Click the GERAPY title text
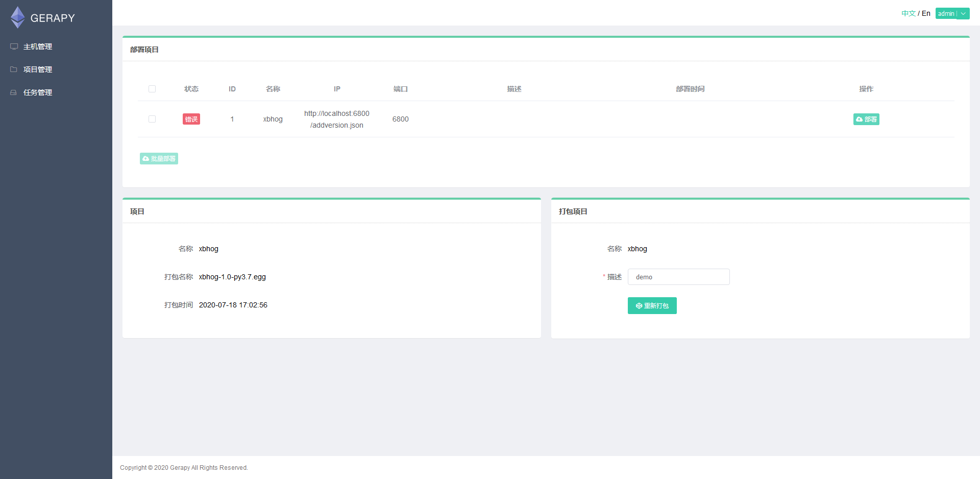Screen dimensions: 980x479 [x=53, y=18]
